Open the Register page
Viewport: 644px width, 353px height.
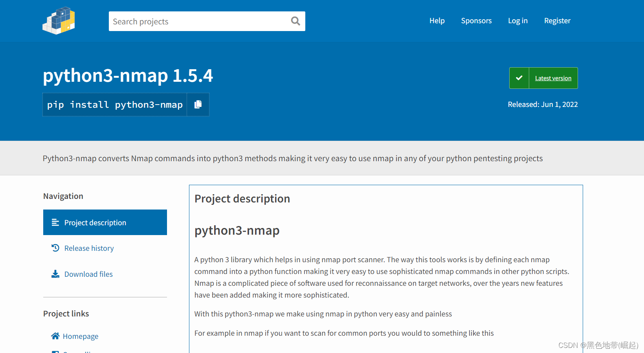(557, 21)
